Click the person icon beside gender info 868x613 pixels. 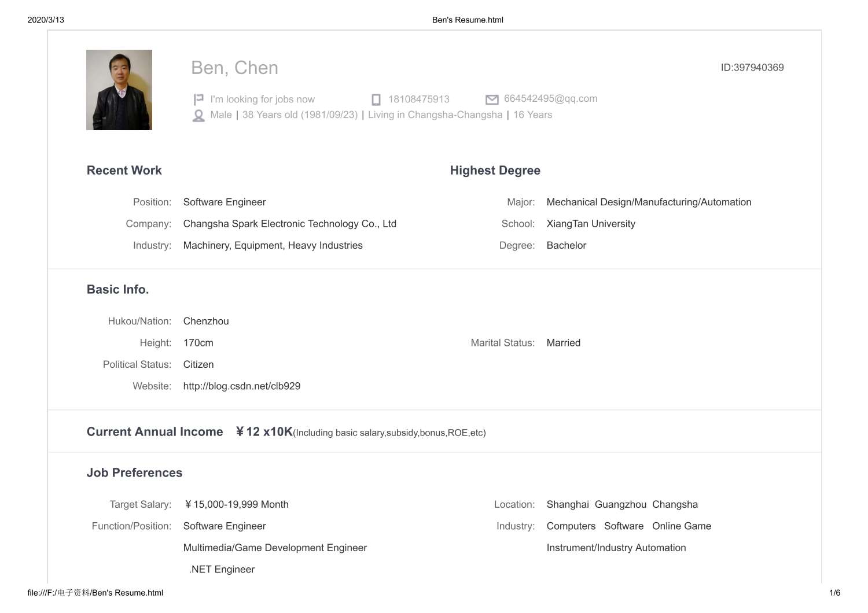click(198, 115)
